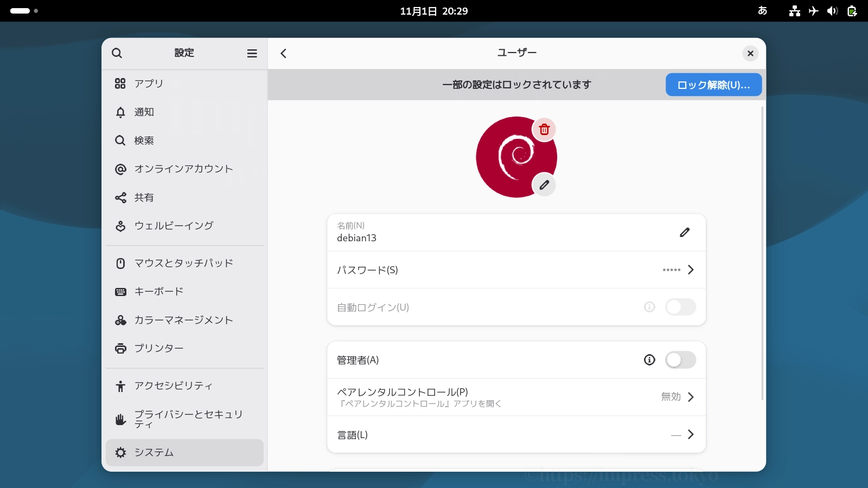868x488 pixels.
Task: Select マウスとタッチパッド in the sidebar
Action: click(184, 264)
